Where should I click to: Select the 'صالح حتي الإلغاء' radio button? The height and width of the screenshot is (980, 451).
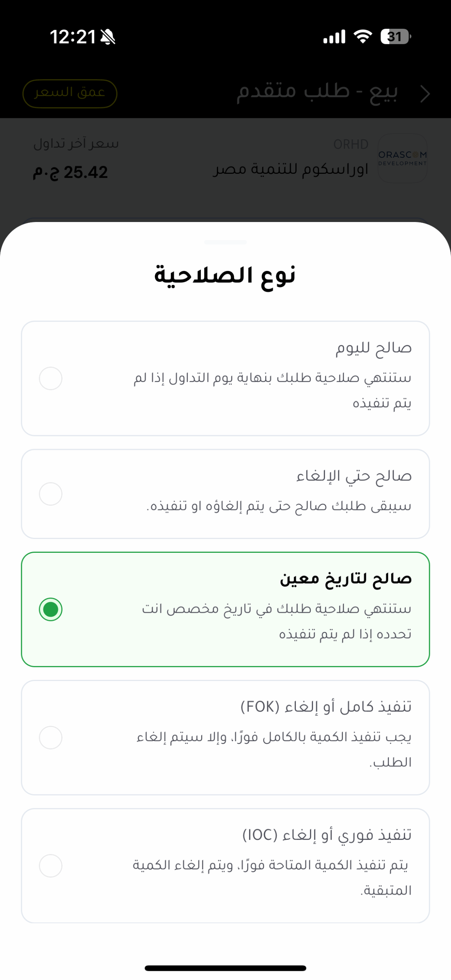[51, 493]
